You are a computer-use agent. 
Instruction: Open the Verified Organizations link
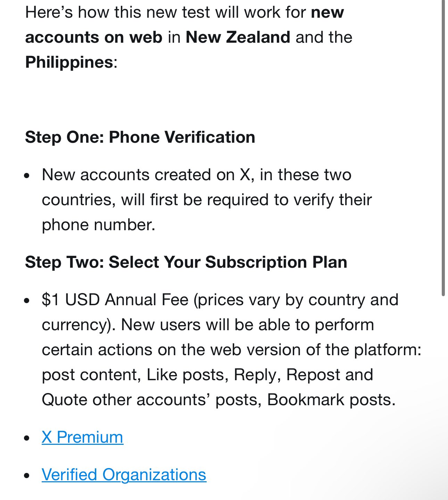click(124, 475)
